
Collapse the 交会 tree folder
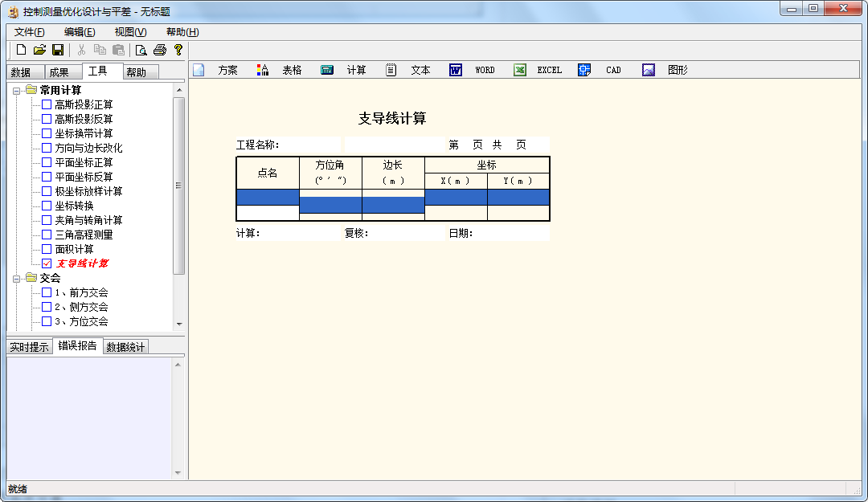17,279
